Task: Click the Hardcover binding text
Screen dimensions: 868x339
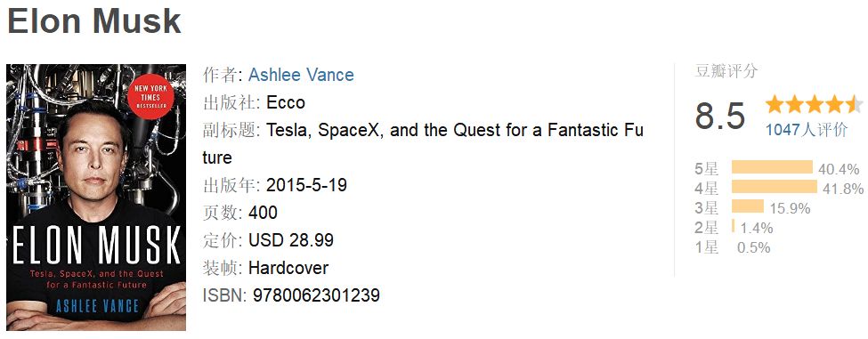Action: coord(288,268)
